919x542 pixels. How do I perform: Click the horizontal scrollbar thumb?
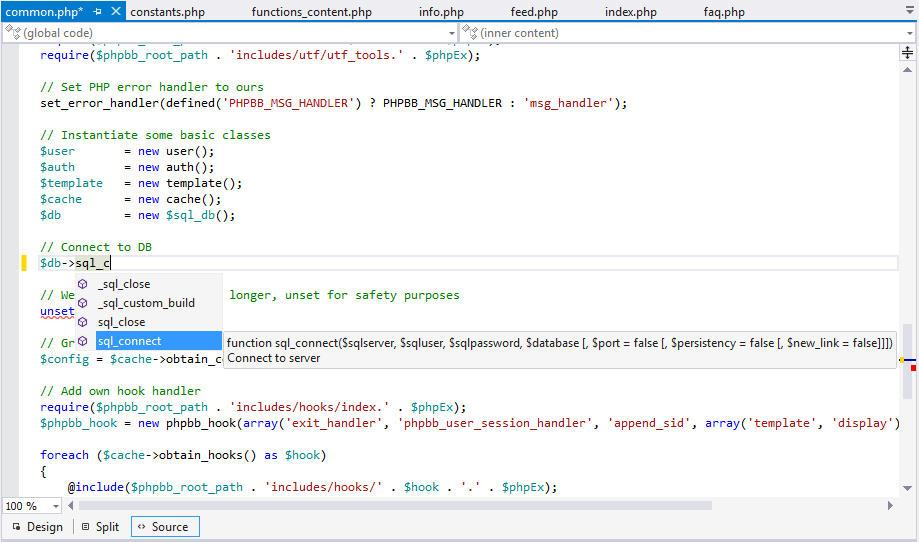(x=395, y=505)
